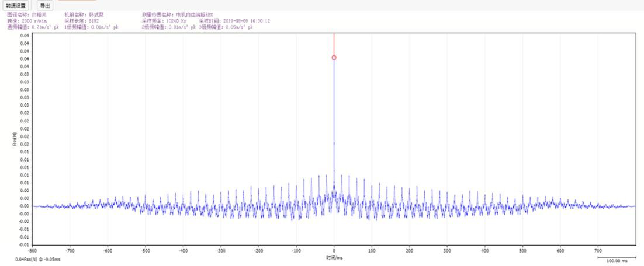Click the 300 tick on the time axis
644x266 pixels.
[x=447, y=251]
